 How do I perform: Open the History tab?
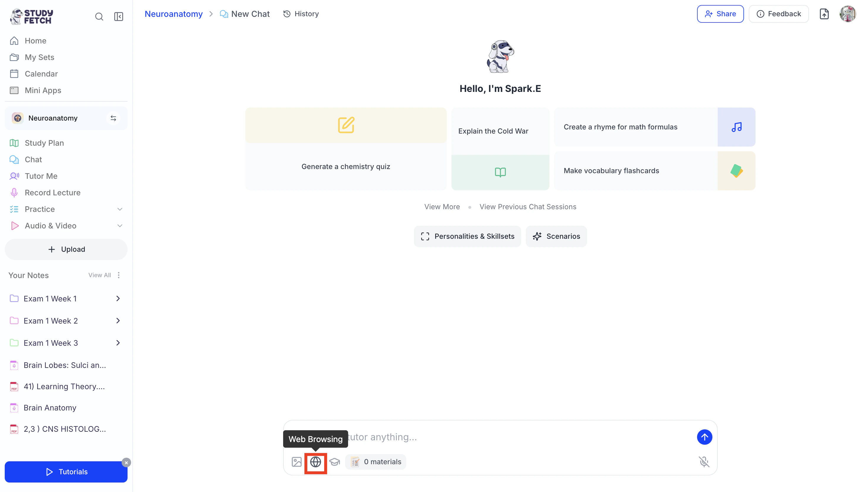click(x=301, y=14)
